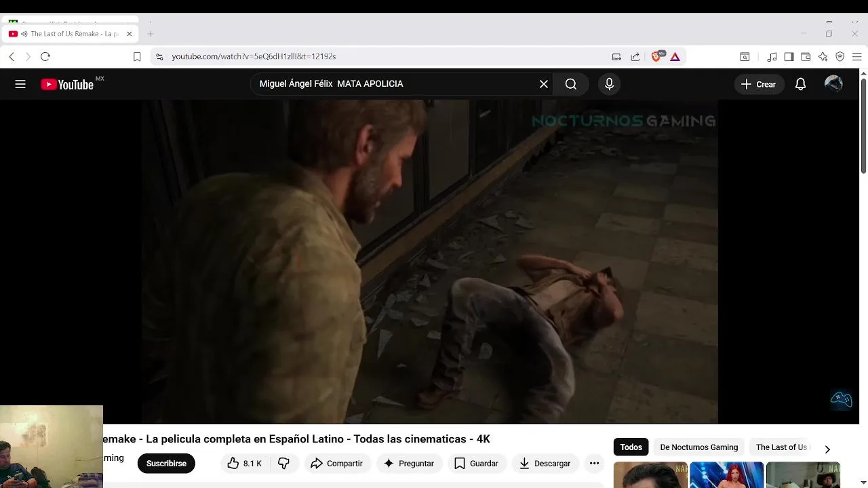This screenshot has height=488, width=868.
Task: Bookmark this page with the bookmark icon
Action: (x=137, y=57)
